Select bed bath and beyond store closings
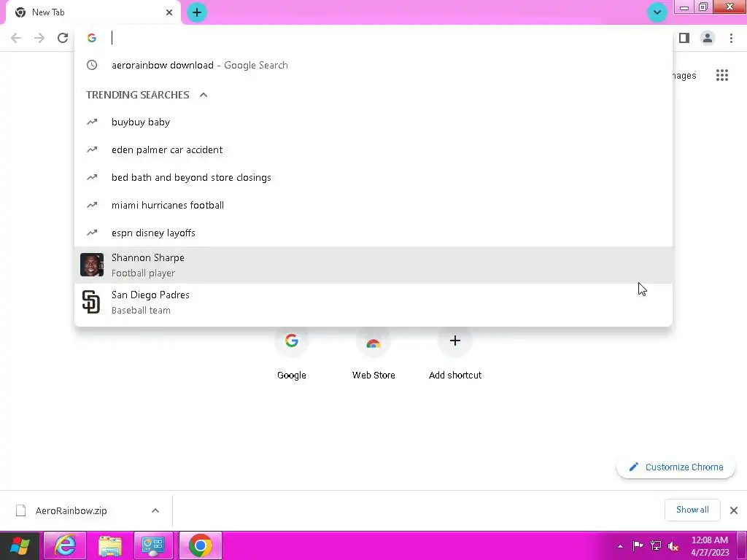747x560 pixels. click(373, 178)
